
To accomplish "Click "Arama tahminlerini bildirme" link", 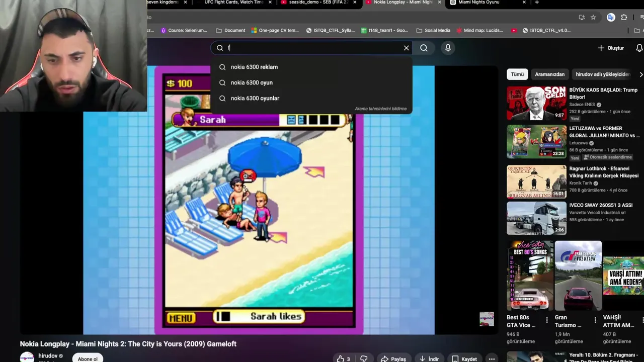I will tap(380, 109).
